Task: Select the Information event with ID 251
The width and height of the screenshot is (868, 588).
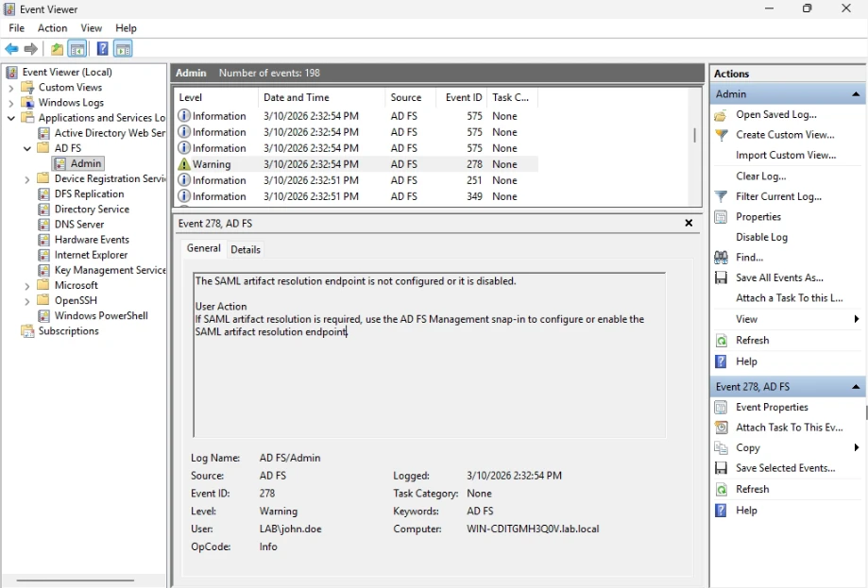Action: [x=356, y=180]
